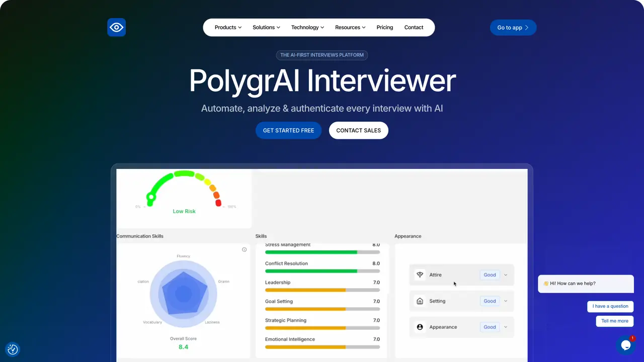Image resolution: width=644 pixels, height=362 pixels.
Task: Click Go to app button
Action: pos(513,28)
